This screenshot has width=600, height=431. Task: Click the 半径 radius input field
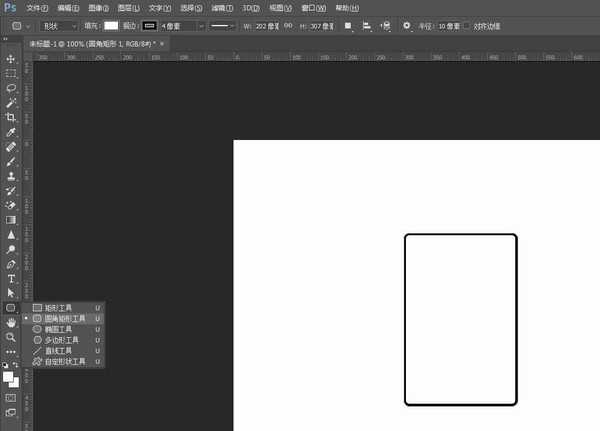pos(447,25)
